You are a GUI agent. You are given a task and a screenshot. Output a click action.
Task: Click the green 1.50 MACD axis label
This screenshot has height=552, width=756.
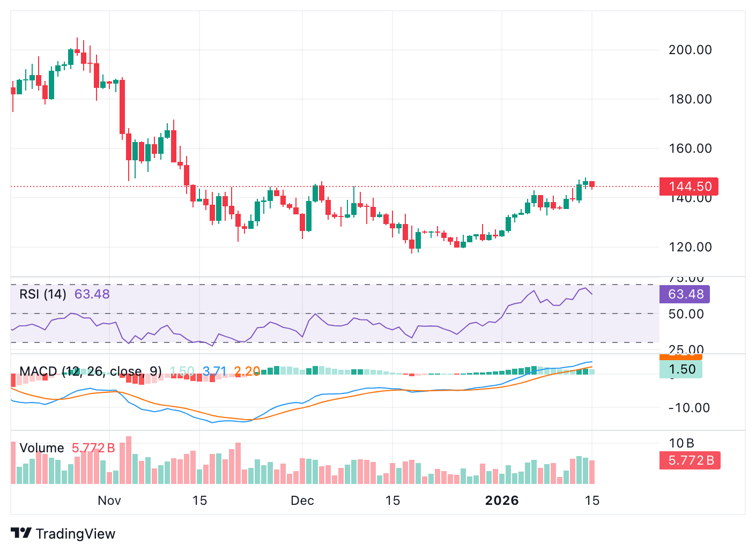(682, 369)
